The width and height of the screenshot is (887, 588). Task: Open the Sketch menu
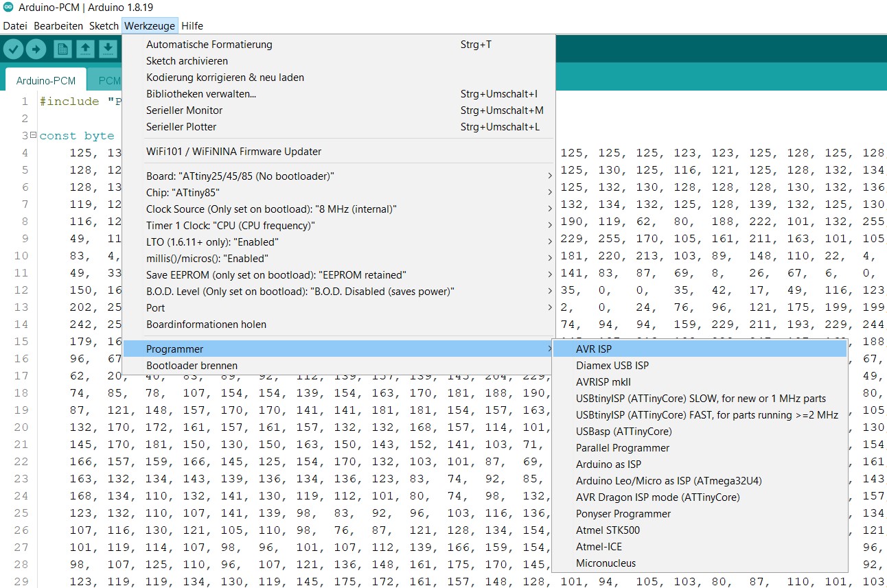coord(104,25)
